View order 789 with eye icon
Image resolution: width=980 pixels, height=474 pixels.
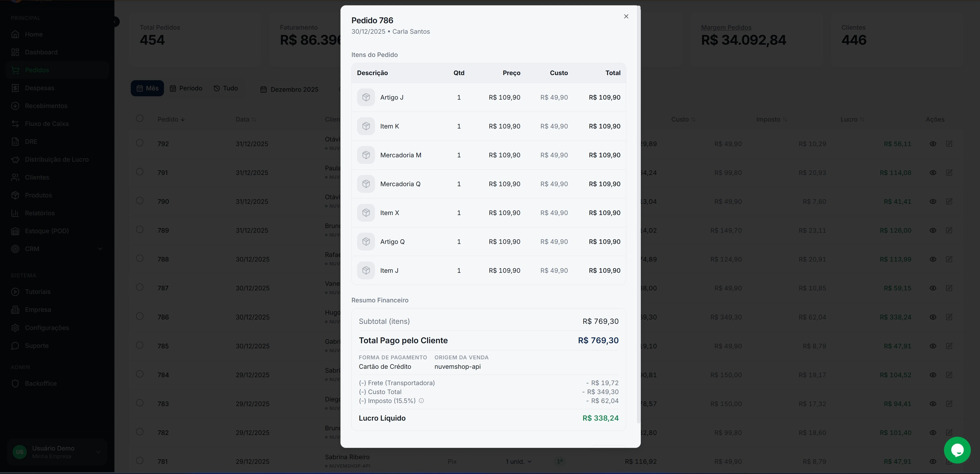pos(933,231)
